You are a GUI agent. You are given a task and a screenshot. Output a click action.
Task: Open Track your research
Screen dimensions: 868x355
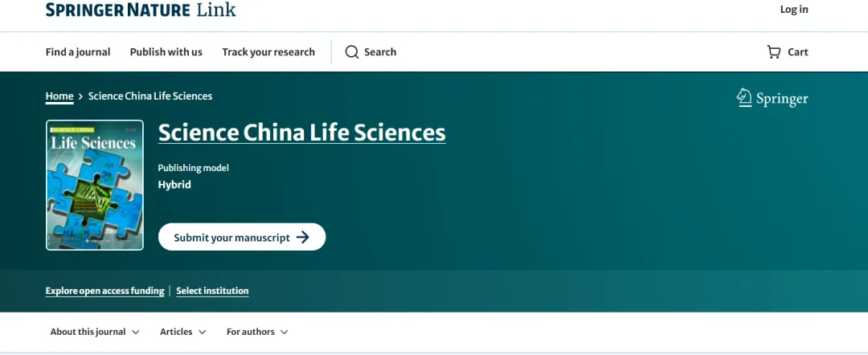coord(268,52)
